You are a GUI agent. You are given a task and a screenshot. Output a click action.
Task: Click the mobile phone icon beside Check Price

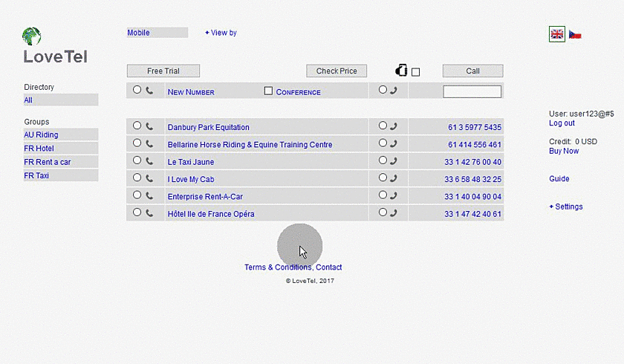click(x=401, y=71)
